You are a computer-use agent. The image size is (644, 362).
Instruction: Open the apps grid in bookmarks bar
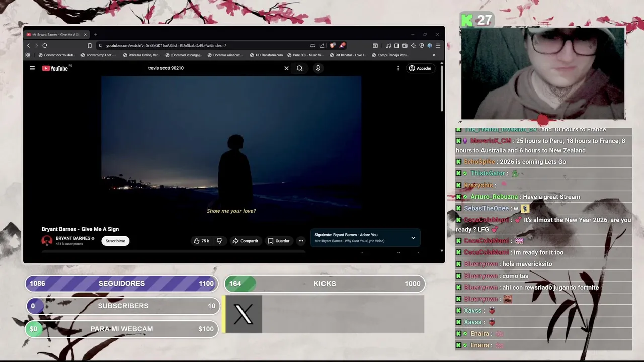28,55
